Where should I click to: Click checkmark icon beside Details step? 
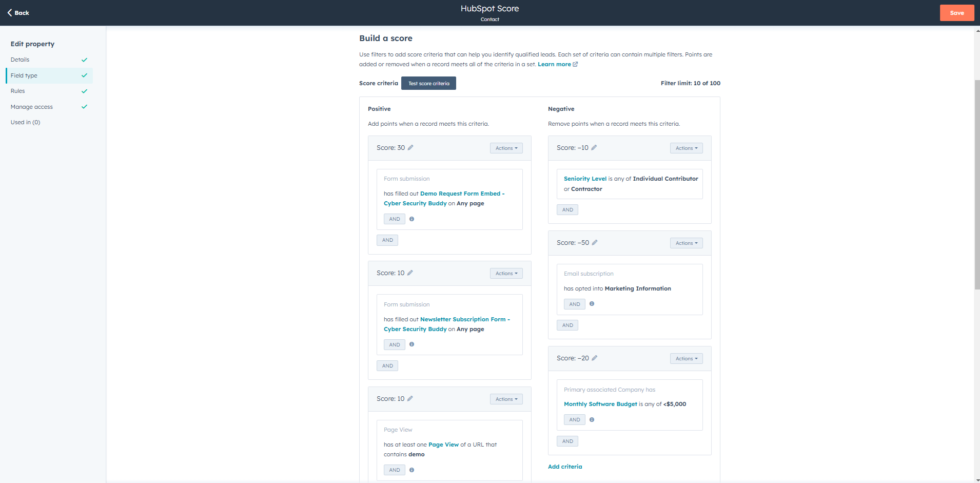tap(84, 60)
